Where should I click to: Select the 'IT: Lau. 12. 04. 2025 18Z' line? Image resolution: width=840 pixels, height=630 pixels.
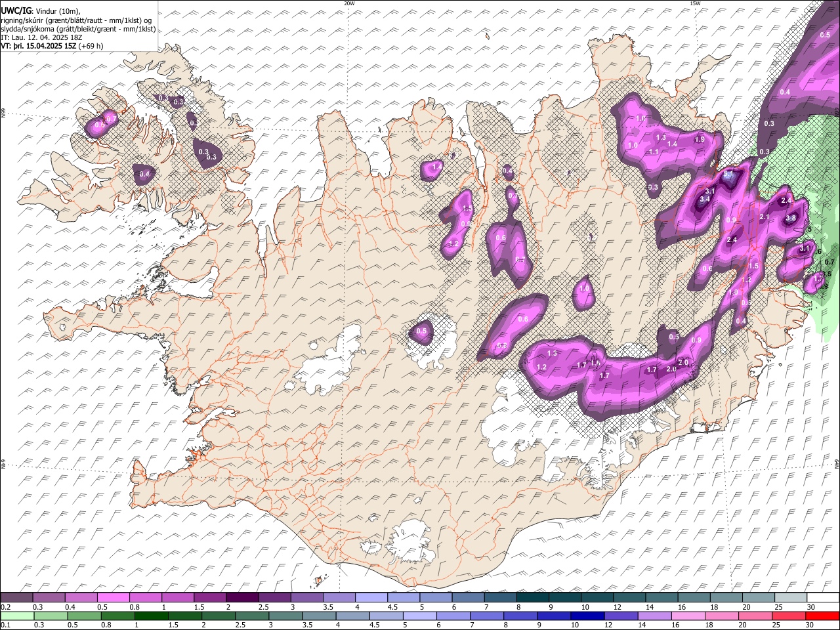[x=42, y=37]
